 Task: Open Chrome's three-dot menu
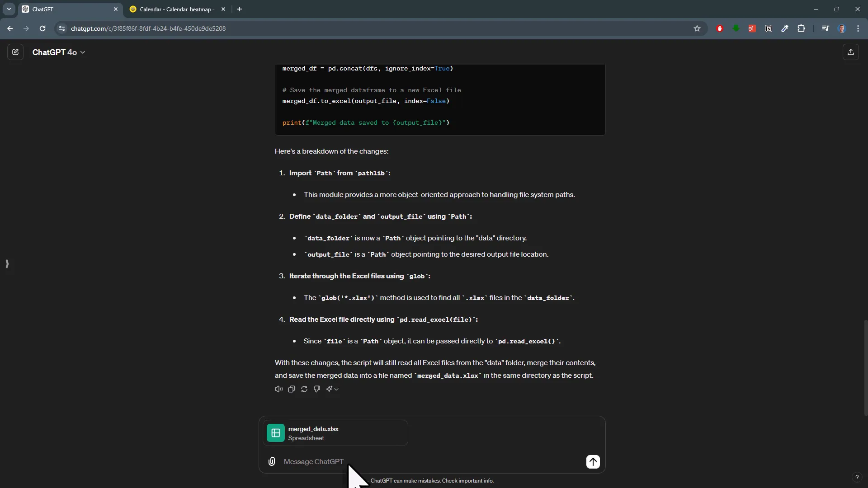click(x=858, y=28)
